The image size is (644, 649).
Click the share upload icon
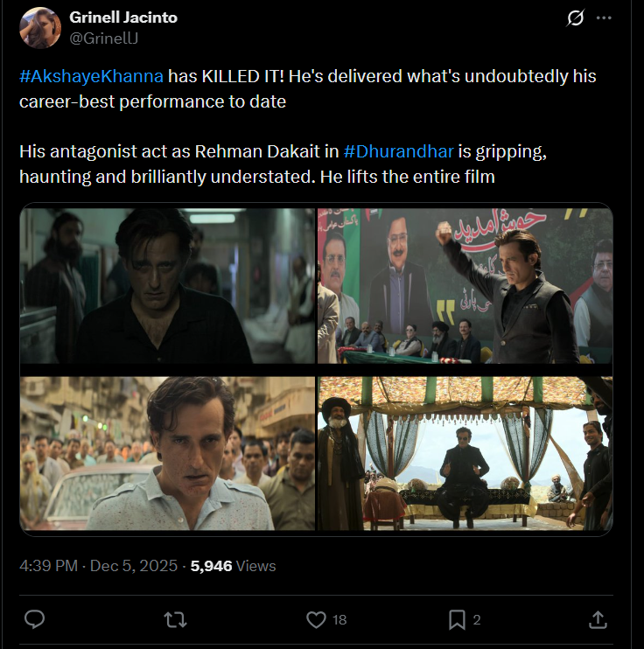(598, 619)
